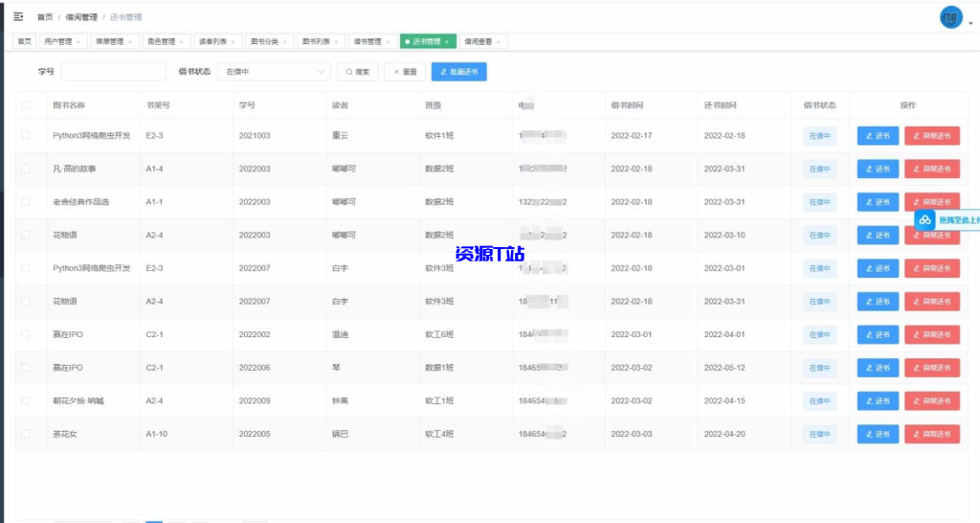Close the 图书列表 tab
This screenshot has height=523, width=980.
pyautogui.click(x=336, y=42)
